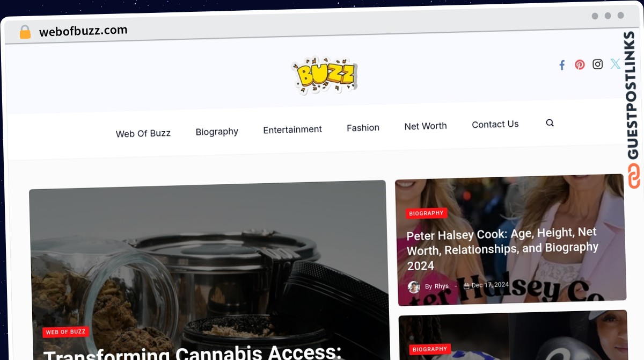
Task: Select Entertainment in the navigation bar
Action: click(x=292, y=129)
